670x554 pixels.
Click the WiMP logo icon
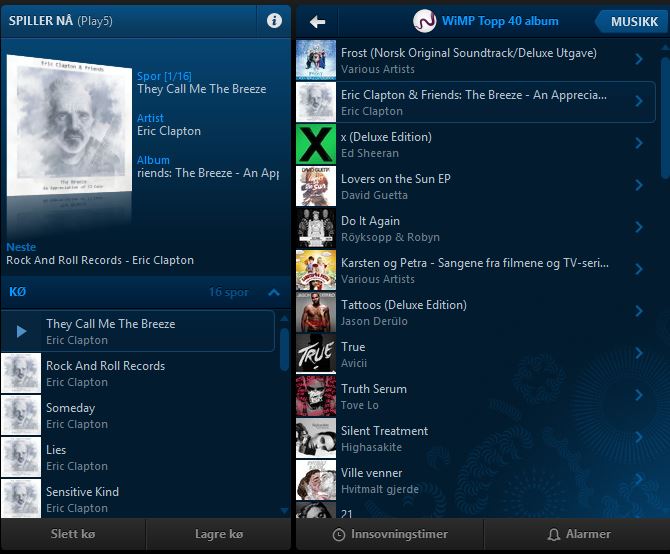[425, 21]
